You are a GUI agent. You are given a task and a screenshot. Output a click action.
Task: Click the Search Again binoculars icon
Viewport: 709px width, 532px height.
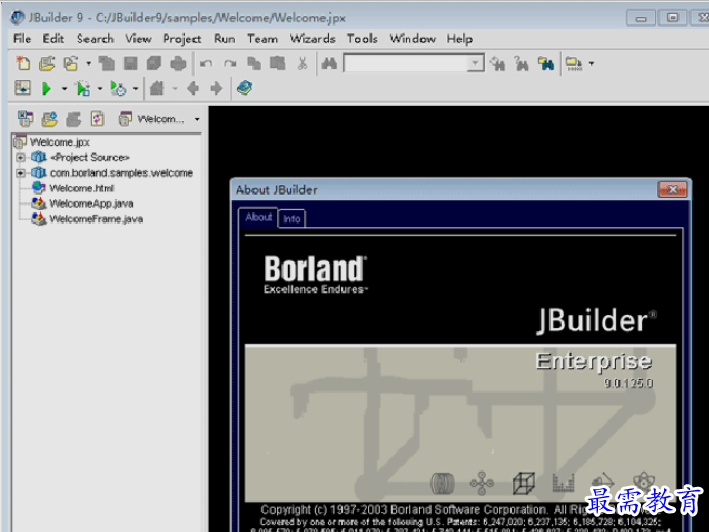[497, 64]
